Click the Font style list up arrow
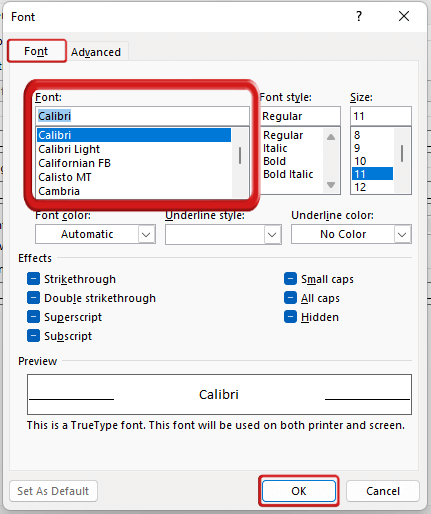 tap(331, 137)
